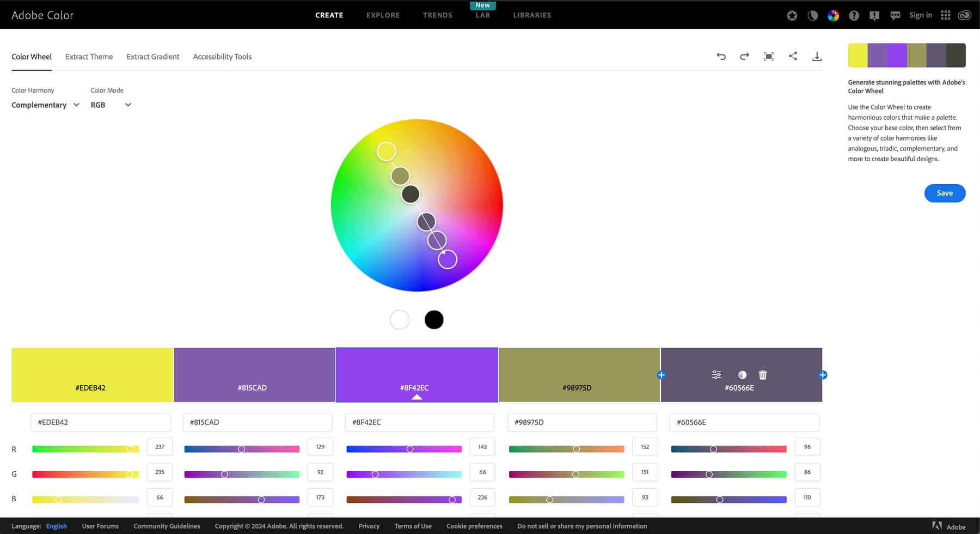Open the Help question mark icon
Image resolution: width=980 pixels, height=534 pixels.
854,15
